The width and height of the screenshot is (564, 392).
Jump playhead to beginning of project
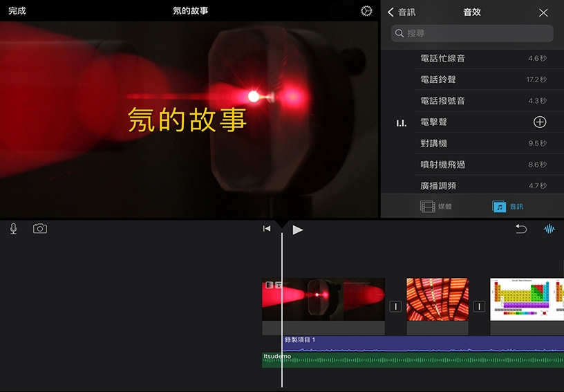click(267, 229)
